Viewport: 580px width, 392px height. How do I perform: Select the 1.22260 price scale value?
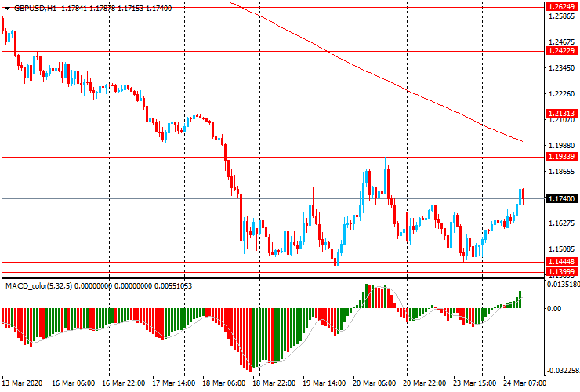click(561, 93)
